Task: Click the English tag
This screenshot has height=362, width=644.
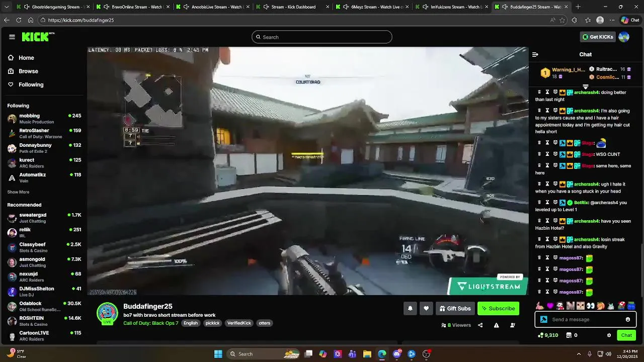Action: point(191,323)
